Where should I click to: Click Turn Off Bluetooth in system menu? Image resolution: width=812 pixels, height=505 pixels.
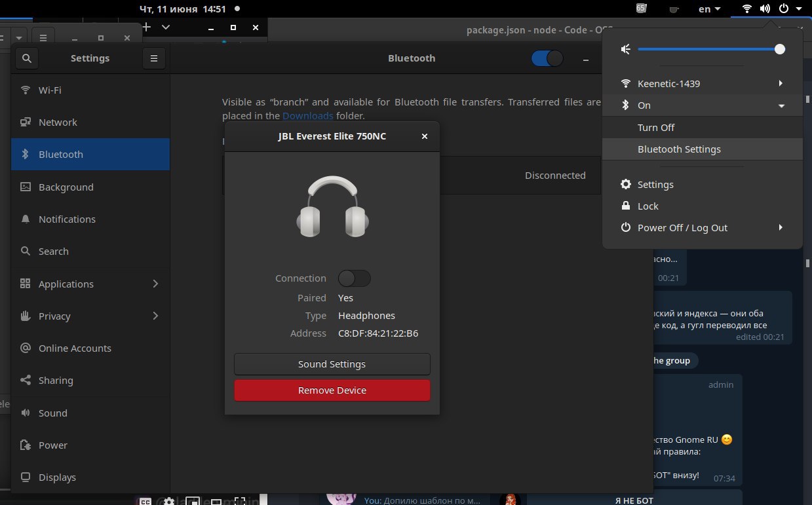[703, 128]
